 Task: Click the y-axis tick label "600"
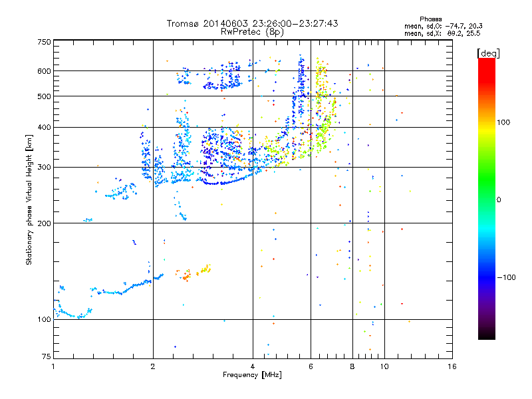[x=44, y=71]
